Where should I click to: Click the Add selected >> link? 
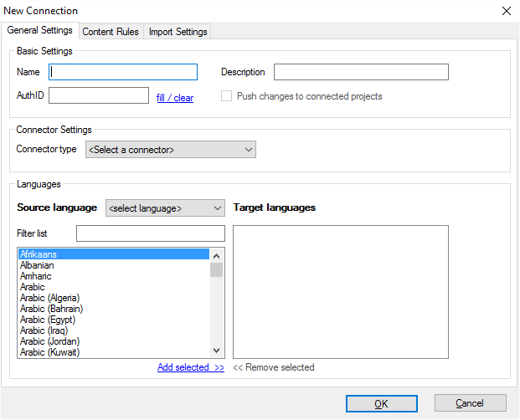click(190, 367)
